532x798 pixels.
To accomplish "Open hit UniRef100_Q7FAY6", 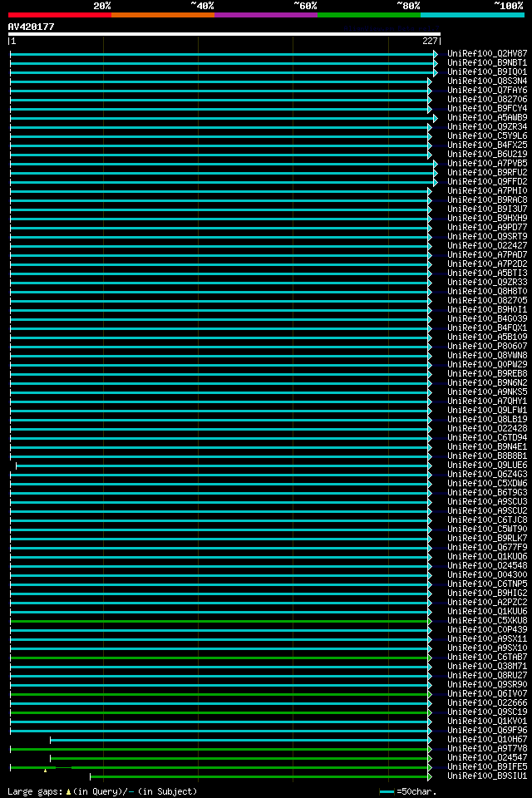I will pos(487,90).
